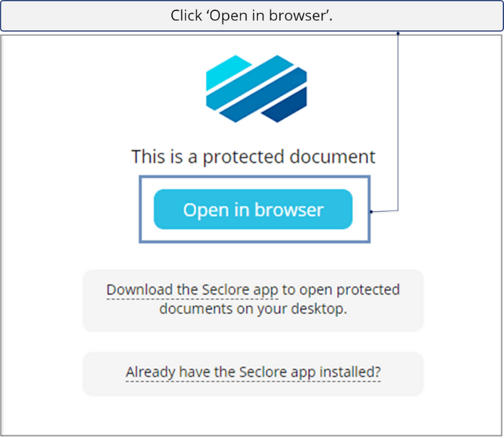Click the gray card around 'Already have' question
The width and height of the screenshot is (504, 438).
pos(253,374)
